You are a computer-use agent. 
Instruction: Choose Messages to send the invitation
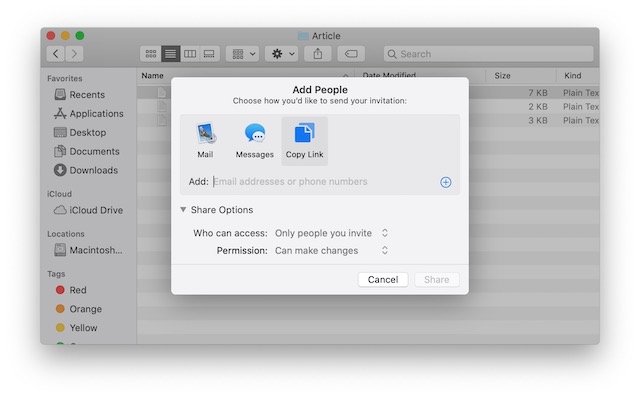click(254, 141)
